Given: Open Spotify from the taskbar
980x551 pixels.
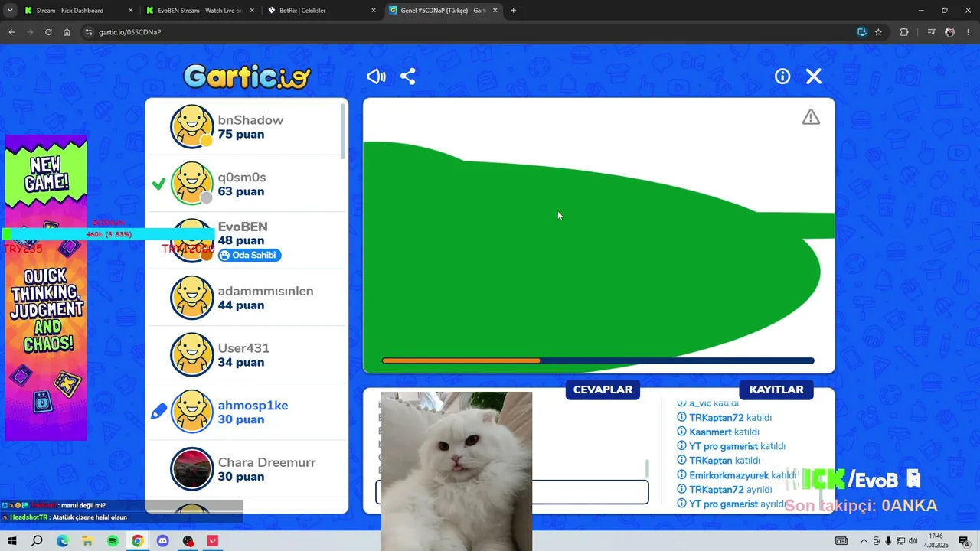Looking at the screenshot, I should pyautogui.click(x=113, y=541).
